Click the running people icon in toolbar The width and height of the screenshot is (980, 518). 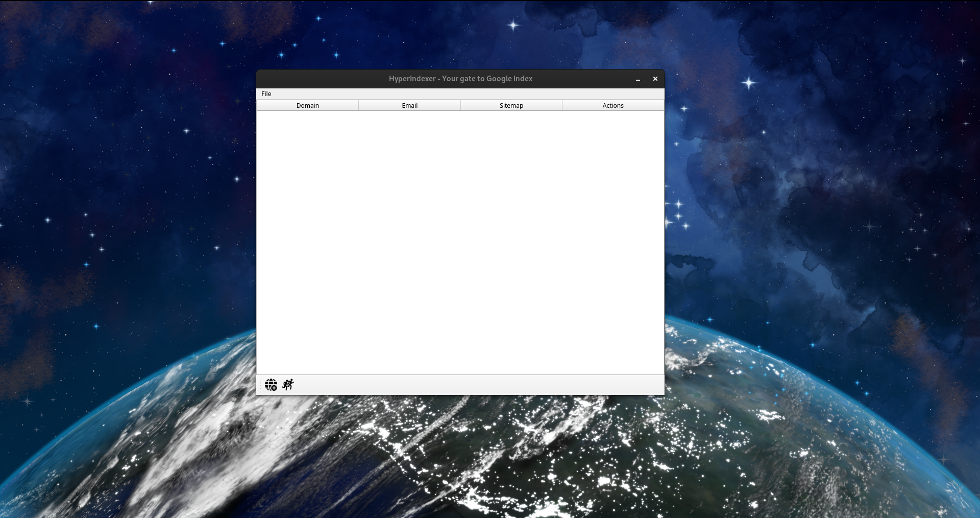(x=288, y=385)
